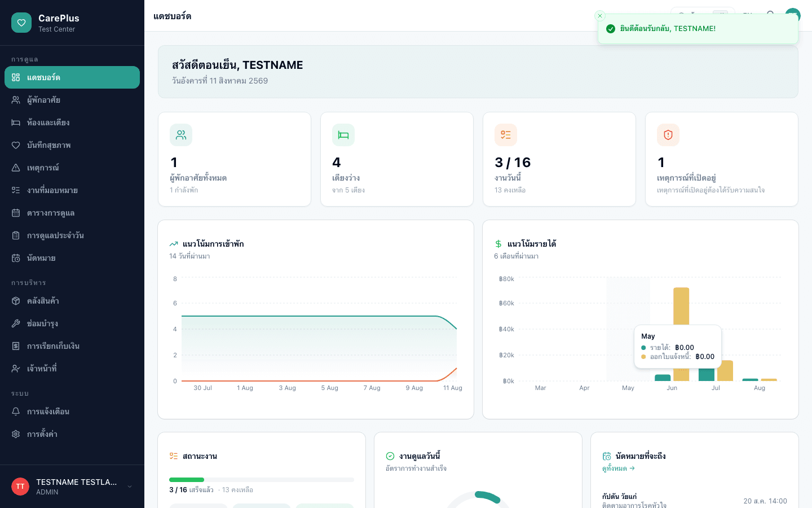Image resolution: width=812 pixels, height=508 pixels.
Task: Open the ผู้พักอาศัย residents page
Action: (72, 100)
